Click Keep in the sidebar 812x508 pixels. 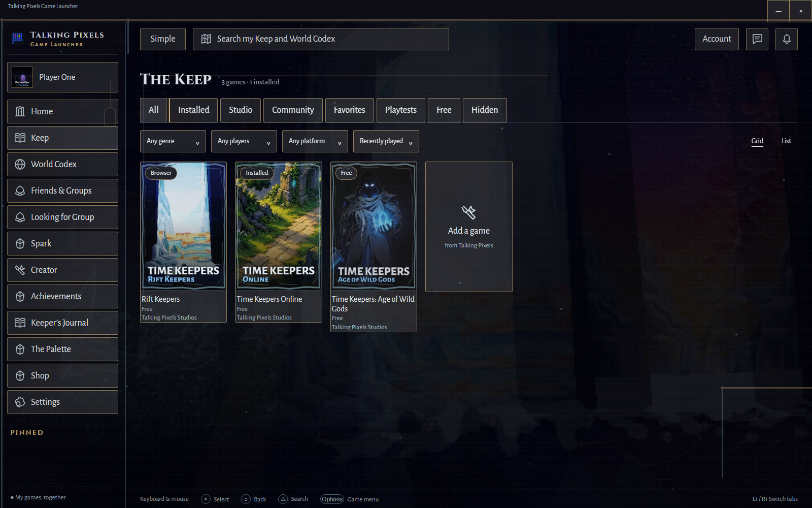click(x=63, y=138)
